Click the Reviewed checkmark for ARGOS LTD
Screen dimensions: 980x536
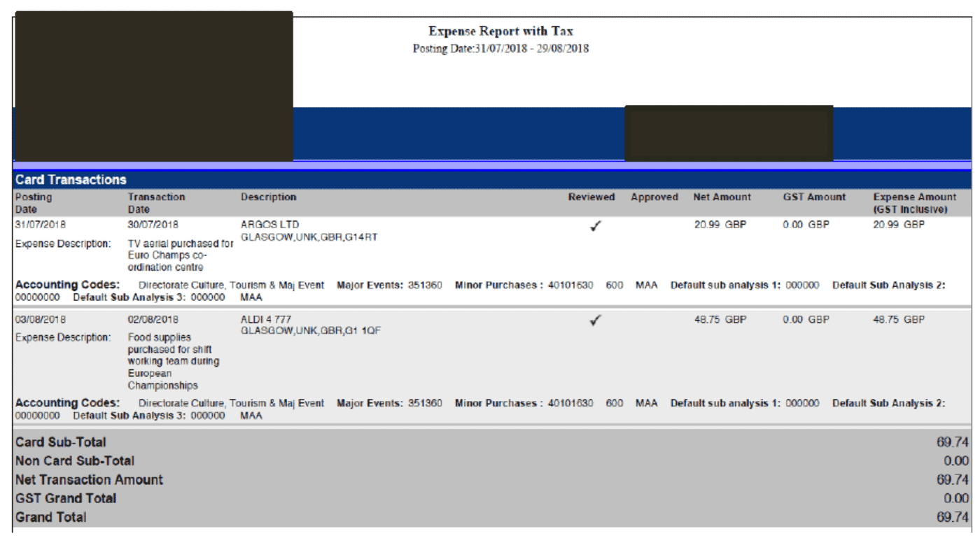[595, 227]
